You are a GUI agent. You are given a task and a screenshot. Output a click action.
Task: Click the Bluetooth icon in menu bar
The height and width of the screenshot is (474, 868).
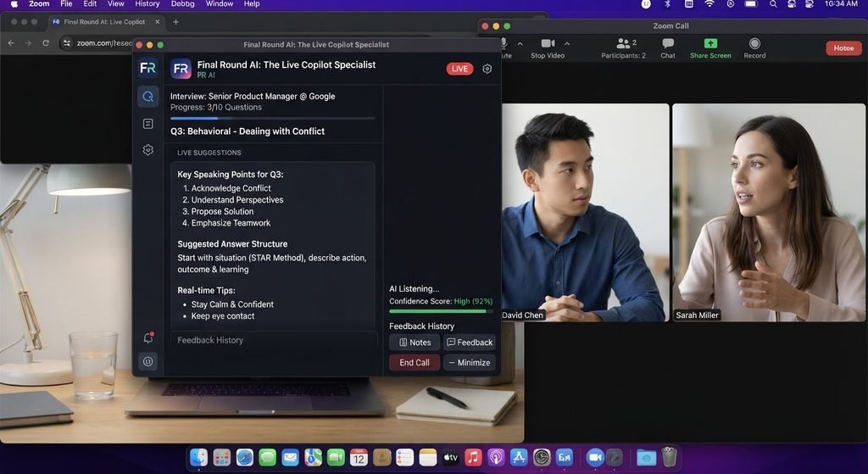tap(668, 4)
